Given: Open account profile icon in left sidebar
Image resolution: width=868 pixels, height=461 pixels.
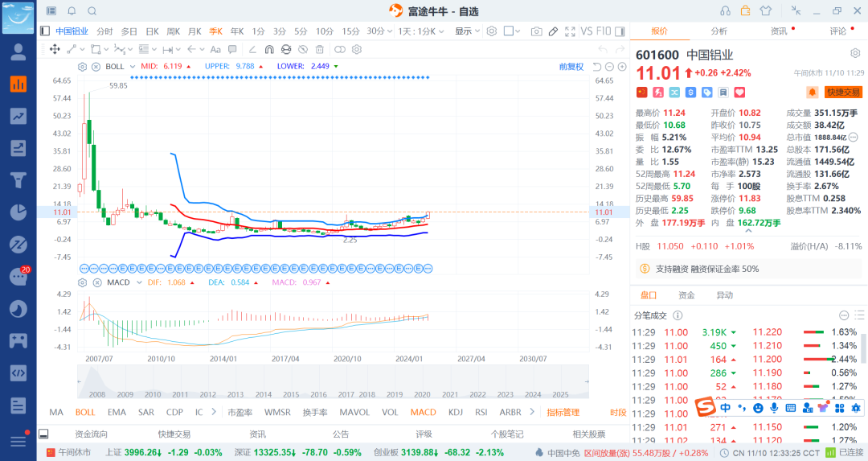Looking at the screenshot, I should pyautogui.click(x=18, y=52).
